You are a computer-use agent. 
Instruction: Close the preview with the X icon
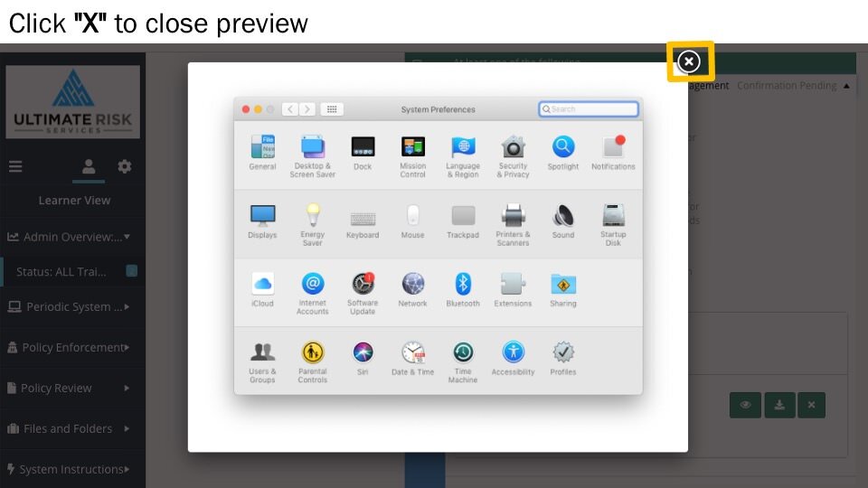click(x=689, y=61)
